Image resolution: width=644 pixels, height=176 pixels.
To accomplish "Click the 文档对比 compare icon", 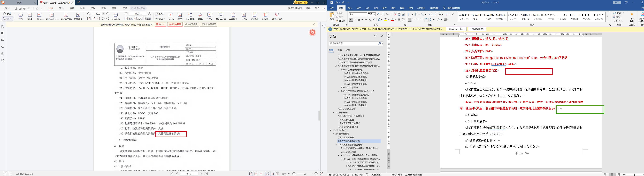I will point(265,15).
